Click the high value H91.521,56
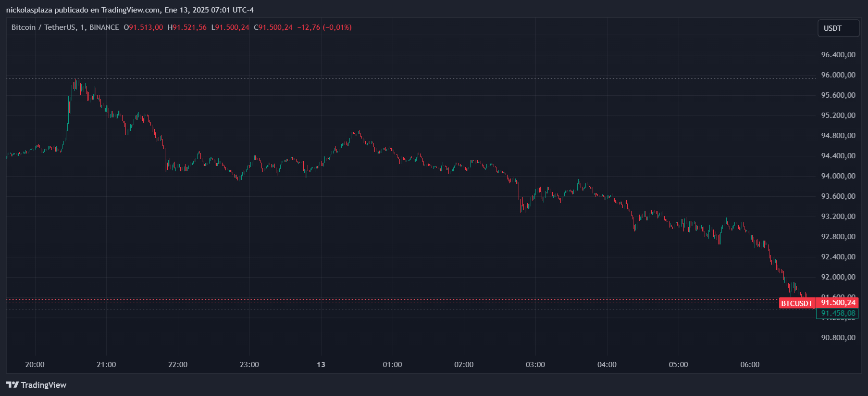This screenshot has width=868, height=396. pyautogui.click(x=187, y=27)
